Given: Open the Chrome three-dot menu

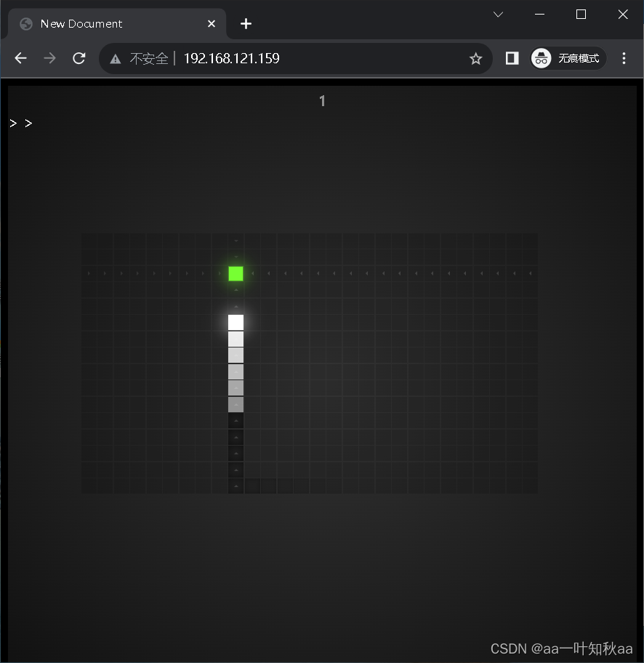Looking at the screenshot, I should pos(624,58).
